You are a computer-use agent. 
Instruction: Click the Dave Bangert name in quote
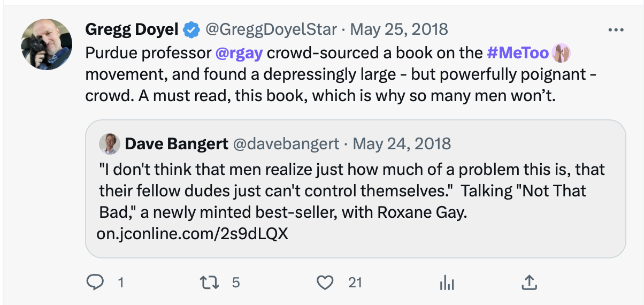point(177,144)
